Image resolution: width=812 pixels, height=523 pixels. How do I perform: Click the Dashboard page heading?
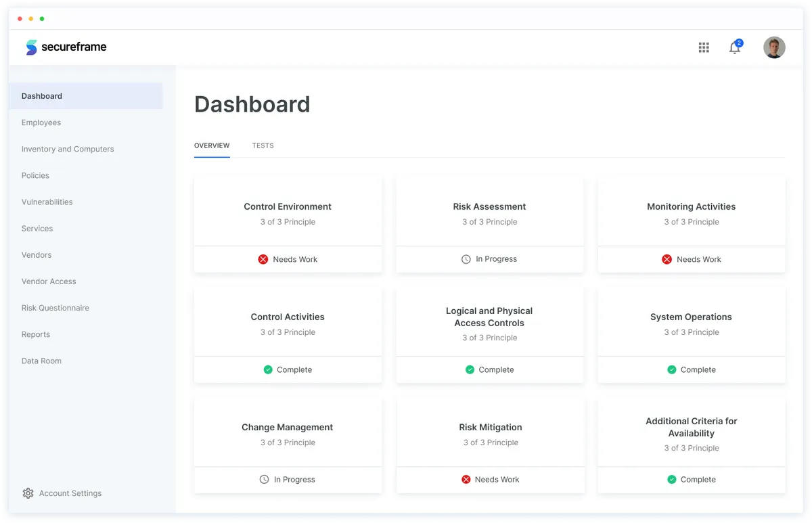coord(252,104)
